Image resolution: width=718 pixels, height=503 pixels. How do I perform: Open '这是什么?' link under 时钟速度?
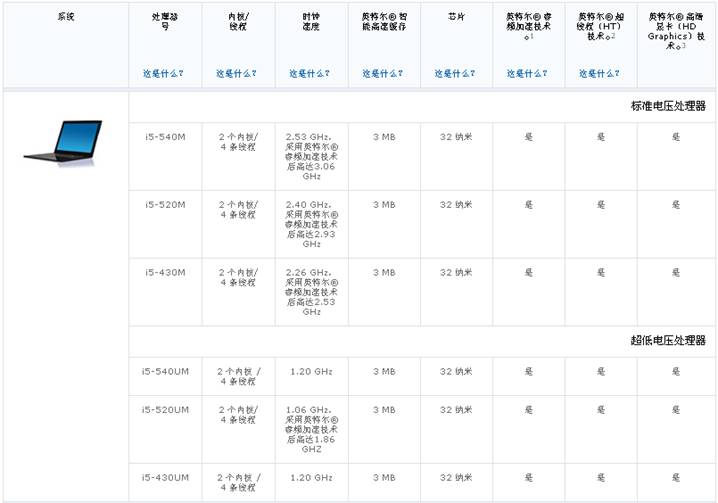click(x=310, y=73)
